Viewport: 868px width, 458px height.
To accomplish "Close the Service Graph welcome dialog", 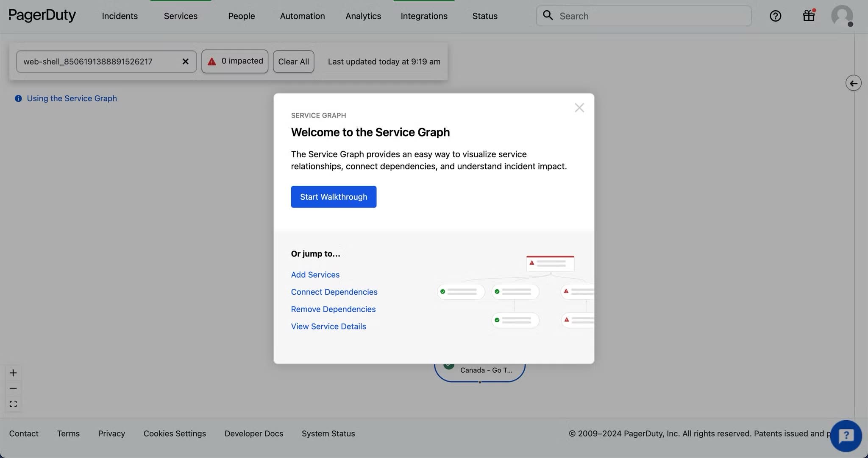I will 579,108.
